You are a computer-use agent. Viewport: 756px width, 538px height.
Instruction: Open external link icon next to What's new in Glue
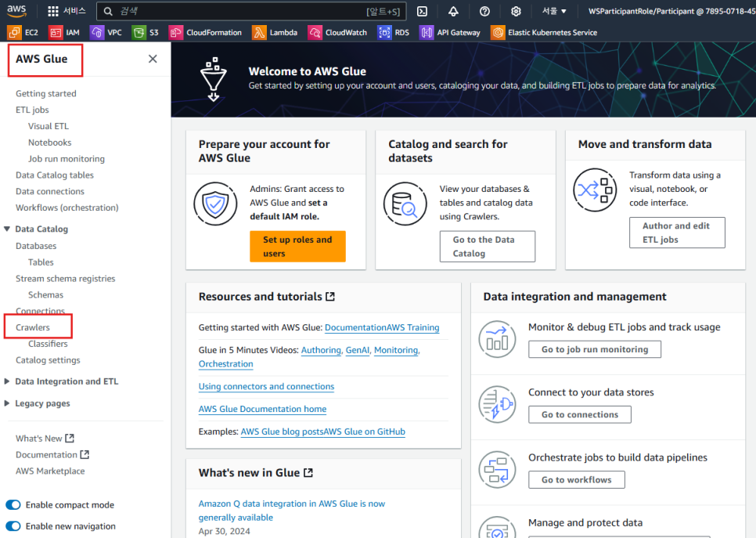coord(308,472)
